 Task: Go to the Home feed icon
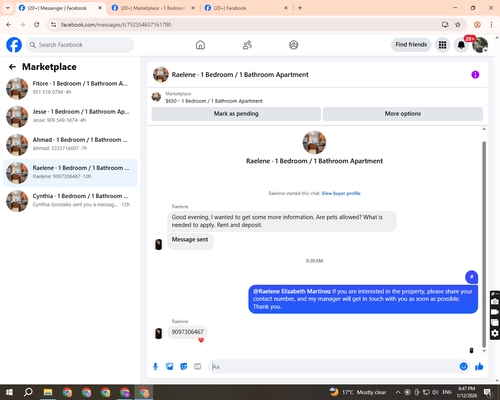click(200, 45)
